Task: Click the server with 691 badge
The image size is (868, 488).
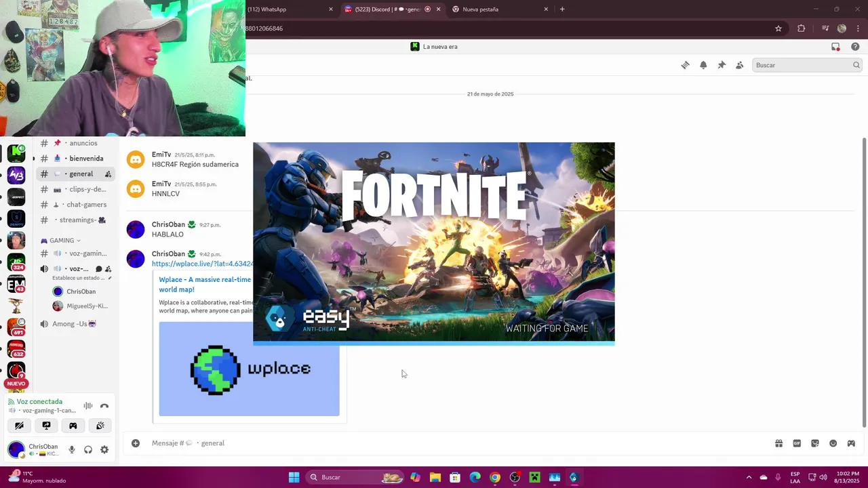Action: [16, 328]
